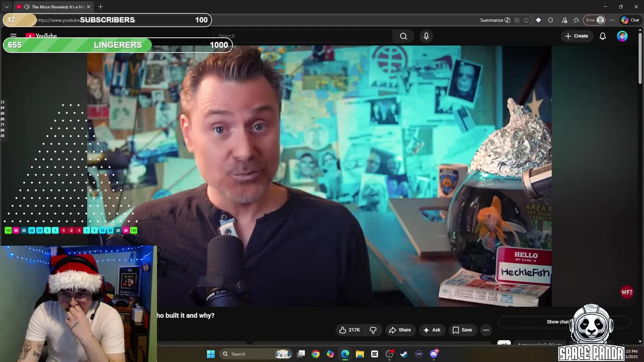Switch to Microsoft Edge on the taskbar
644x362 pixels.
[345, 354]
